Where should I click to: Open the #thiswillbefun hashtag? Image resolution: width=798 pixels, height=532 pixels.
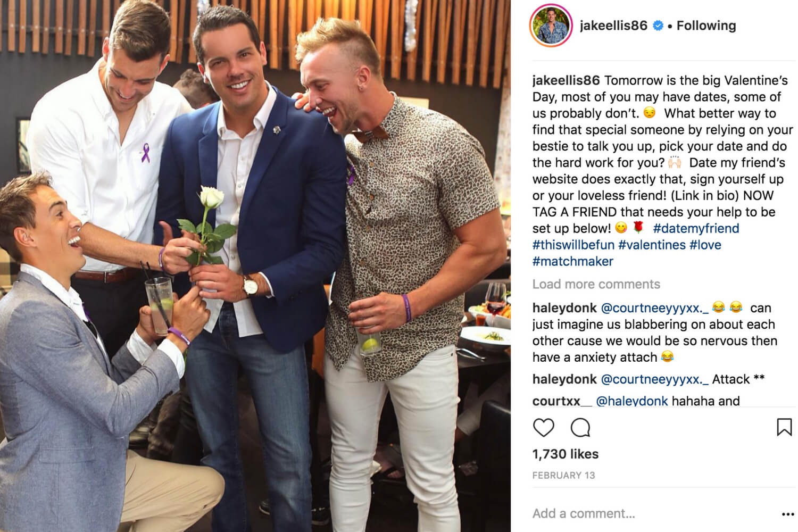tap(573, 245)
